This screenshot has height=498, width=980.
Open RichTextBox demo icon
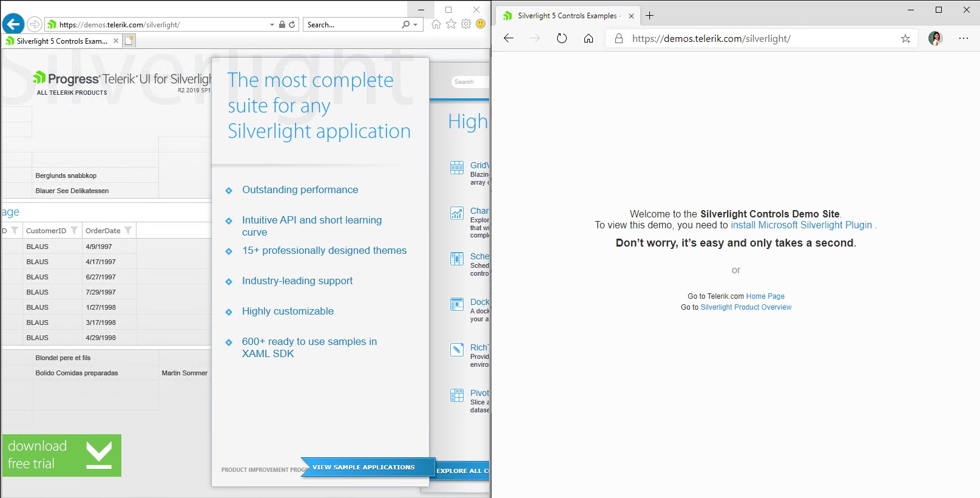pyautogui.click(x=457, y=350)
